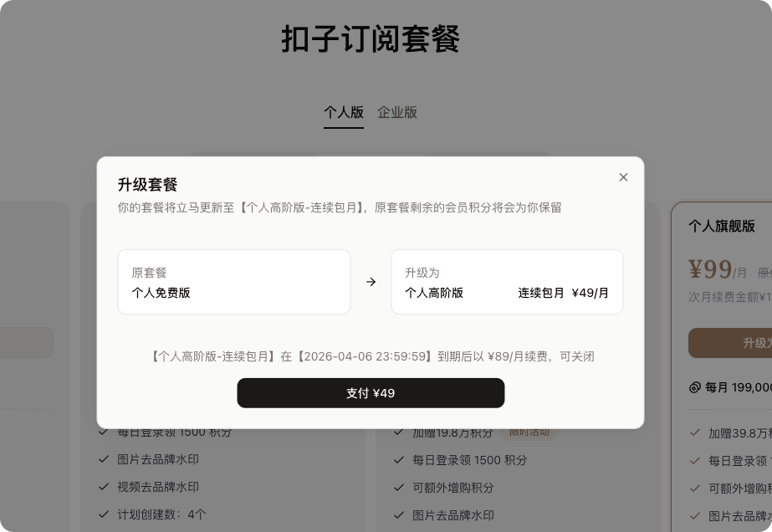Click the checkmark beside 计划创建数：4个
This screenshot has width=772, height=532.
click(104, 514)
